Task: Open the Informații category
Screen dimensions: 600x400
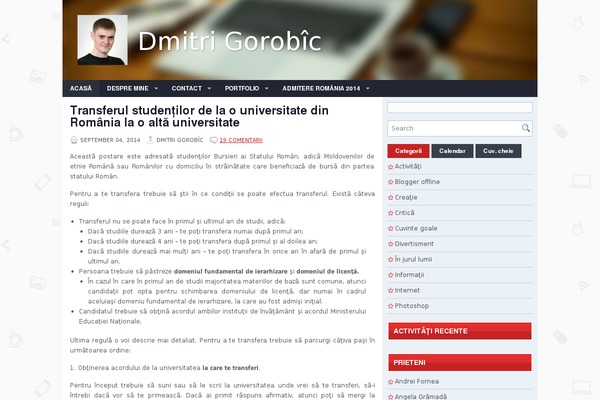Action: (x=409, y=275)
